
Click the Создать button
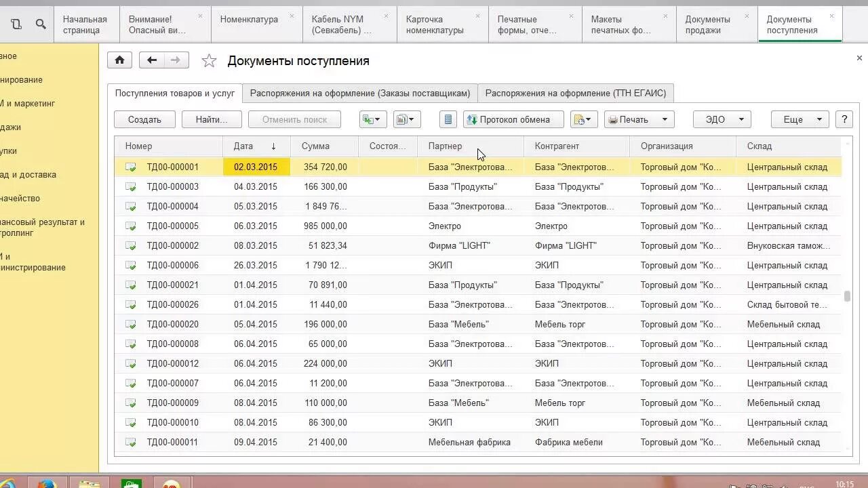(144, 119)
